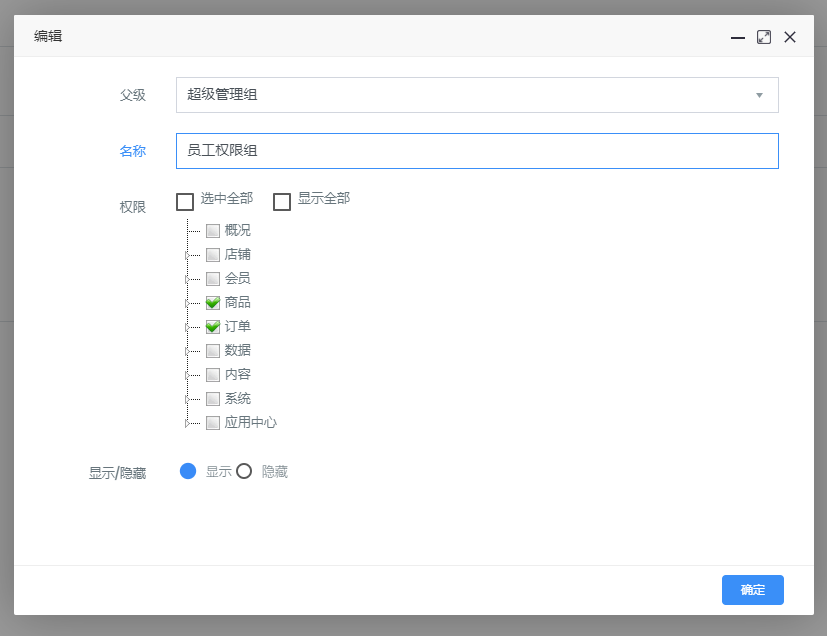Viewport: 827px width, 636px height.
Task: Maximize the 编辑 dialog window
Action: [x=764, y=37]
